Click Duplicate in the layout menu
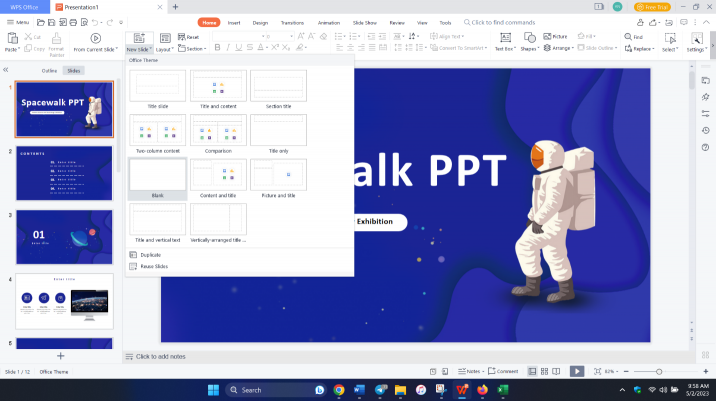Screen dimensions: 716x401 click(x=149, y=255)
